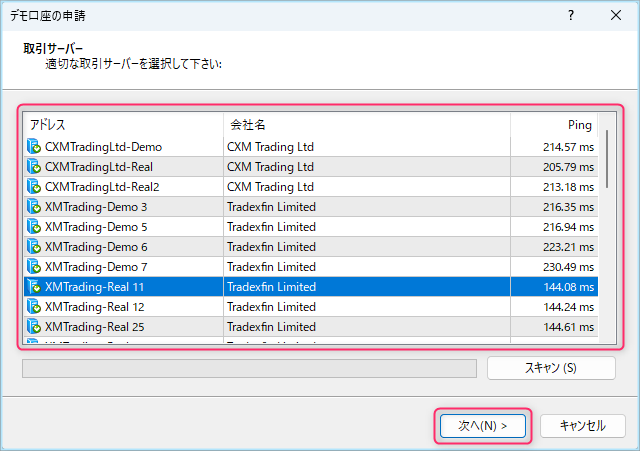
Task: Select the XMTrading-Real 12 server name
Action: [x=95, y=307]
